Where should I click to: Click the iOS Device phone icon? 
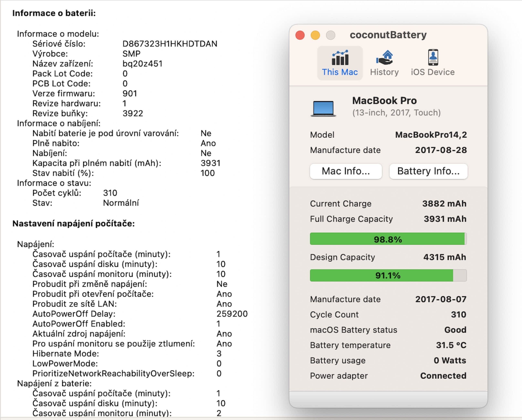433,58
